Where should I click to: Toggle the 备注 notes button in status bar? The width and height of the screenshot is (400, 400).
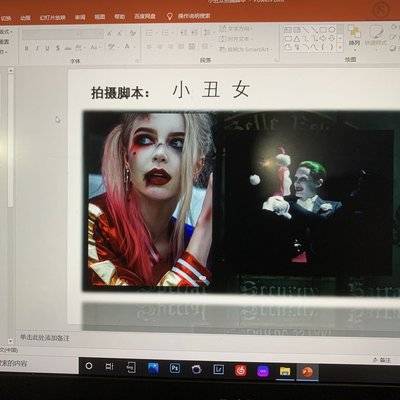coord(381,360)
